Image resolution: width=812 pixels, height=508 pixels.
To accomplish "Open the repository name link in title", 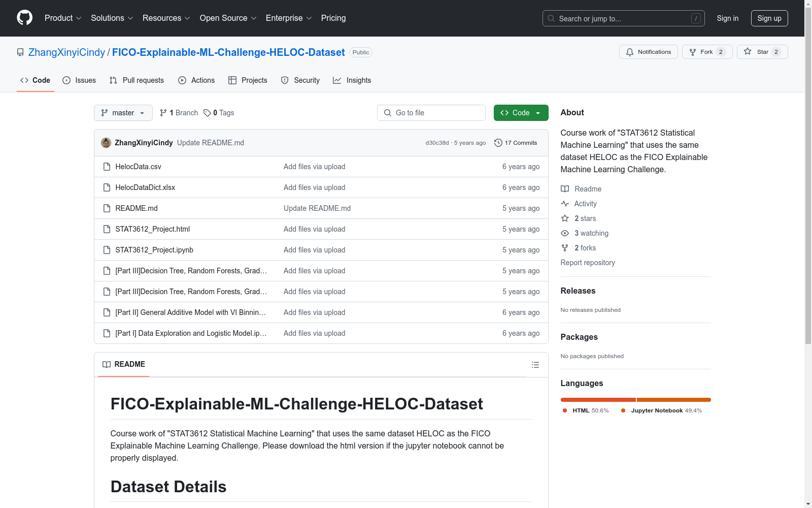I will tap(228, 52).
